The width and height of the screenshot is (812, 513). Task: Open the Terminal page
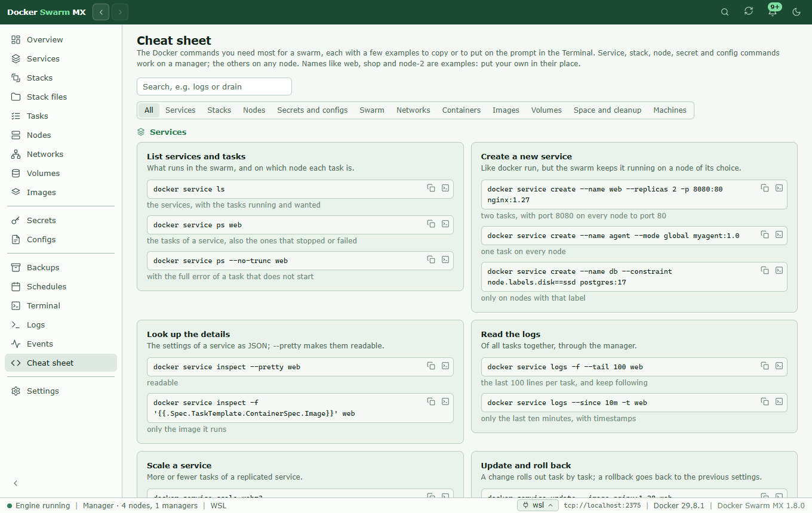click(x=61, y=305)
